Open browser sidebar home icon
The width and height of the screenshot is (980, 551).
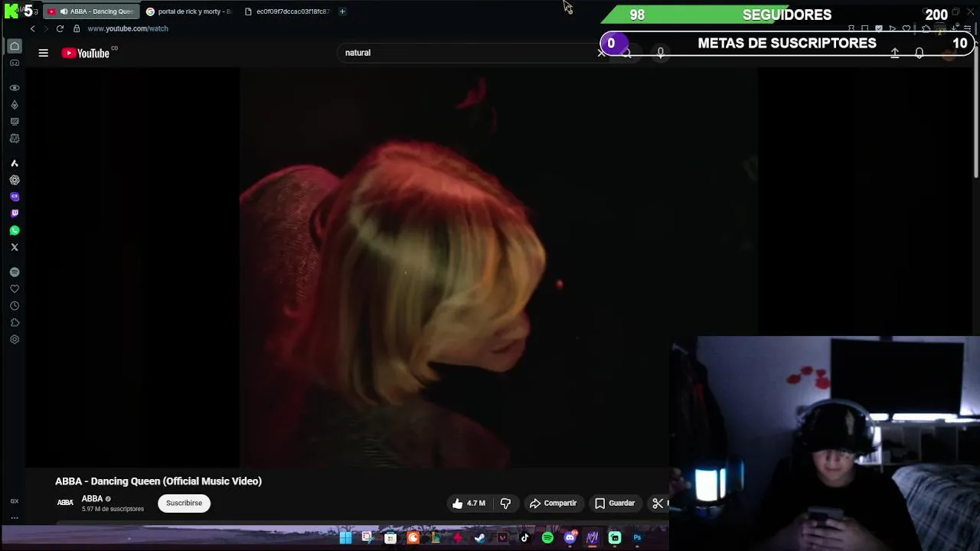[x=15, y=46]
